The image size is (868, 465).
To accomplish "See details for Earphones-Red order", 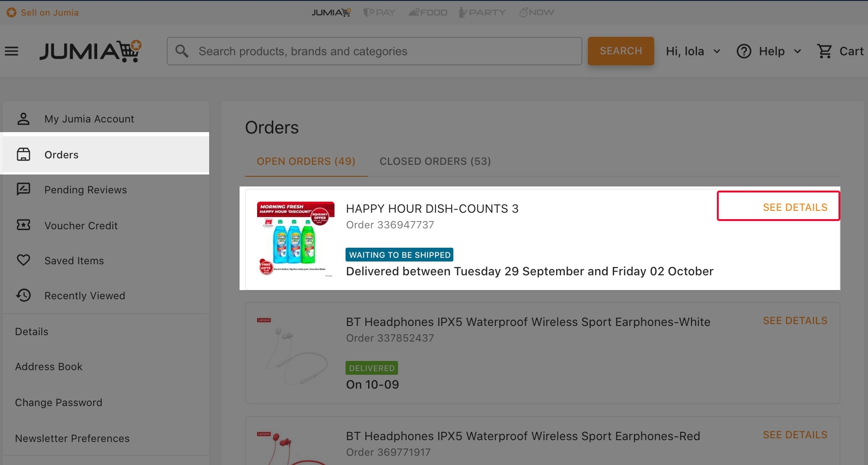I will click(x=795, y=435).
